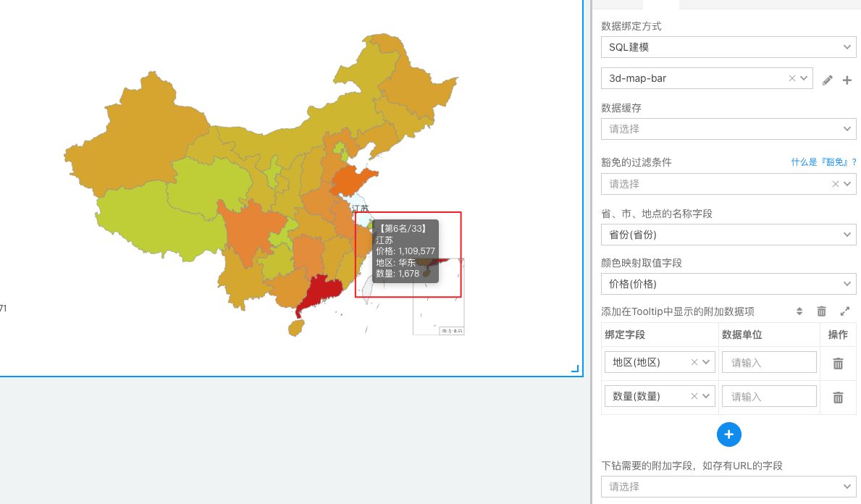Open the 什么是『豁免』? help link
This screenshot has height=504, width=861.
click(x=823, y=162)
